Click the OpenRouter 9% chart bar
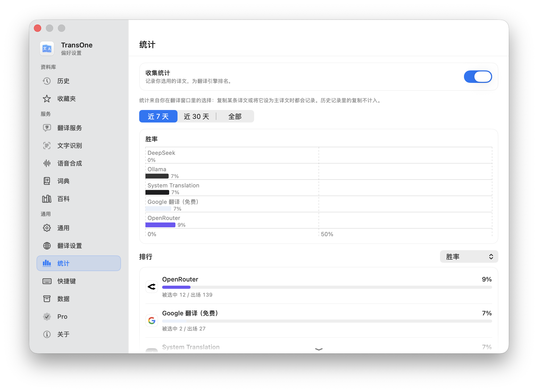538x392 pixels. point(160,225)
